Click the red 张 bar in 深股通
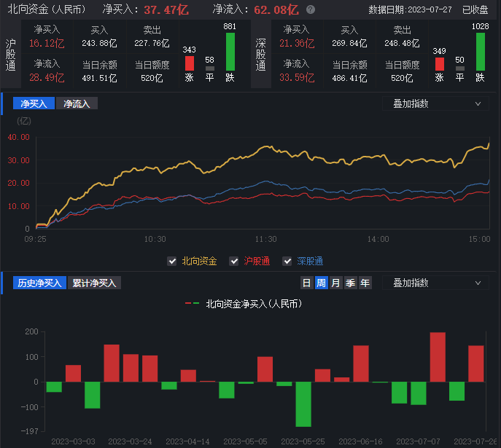The image size is (501, 448). point(439,63)
